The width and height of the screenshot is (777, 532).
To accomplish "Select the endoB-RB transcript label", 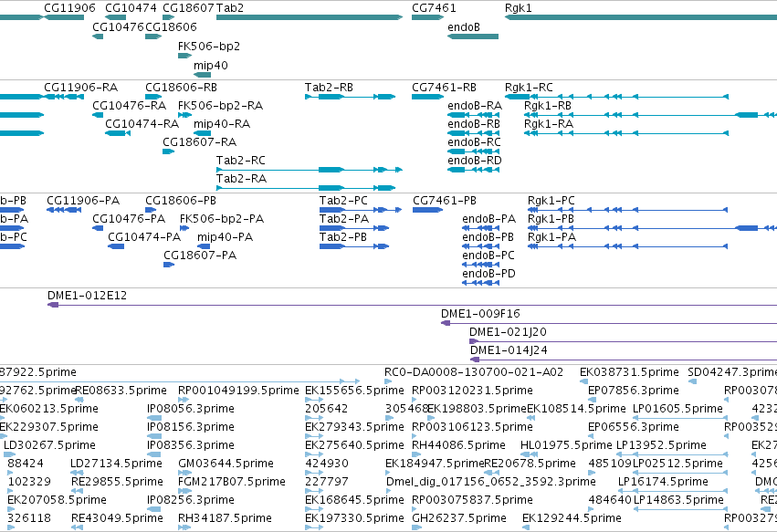I will [x=474, y=124].
